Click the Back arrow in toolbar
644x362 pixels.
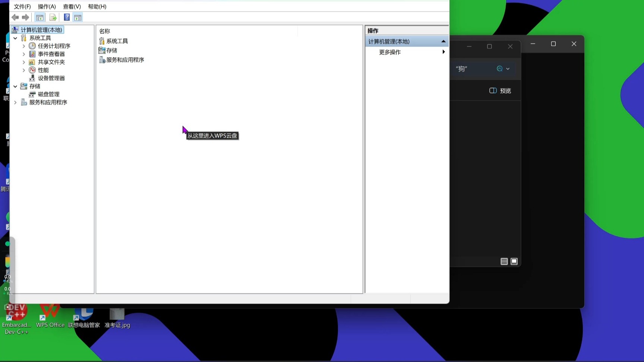click(15, 18)
